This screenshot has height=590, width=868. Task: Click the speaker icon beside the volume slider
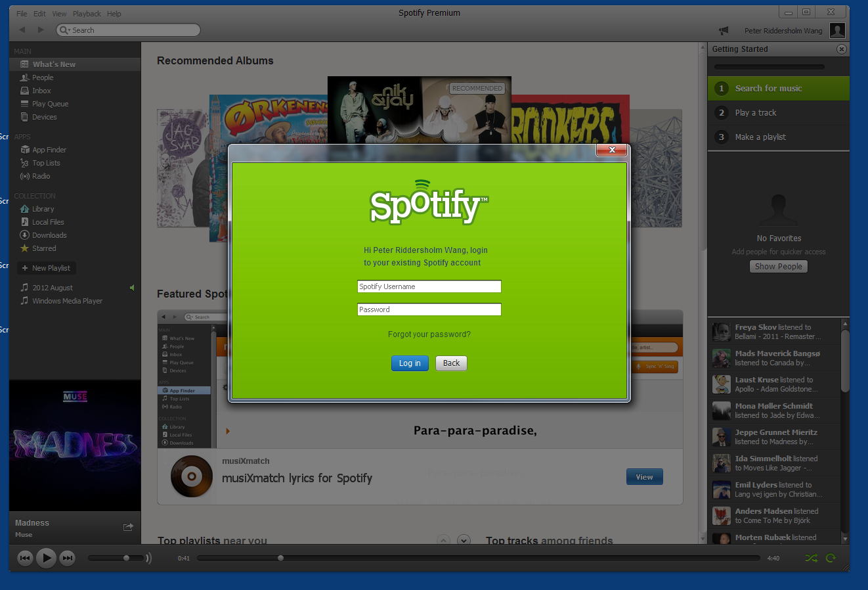[148, 558]
